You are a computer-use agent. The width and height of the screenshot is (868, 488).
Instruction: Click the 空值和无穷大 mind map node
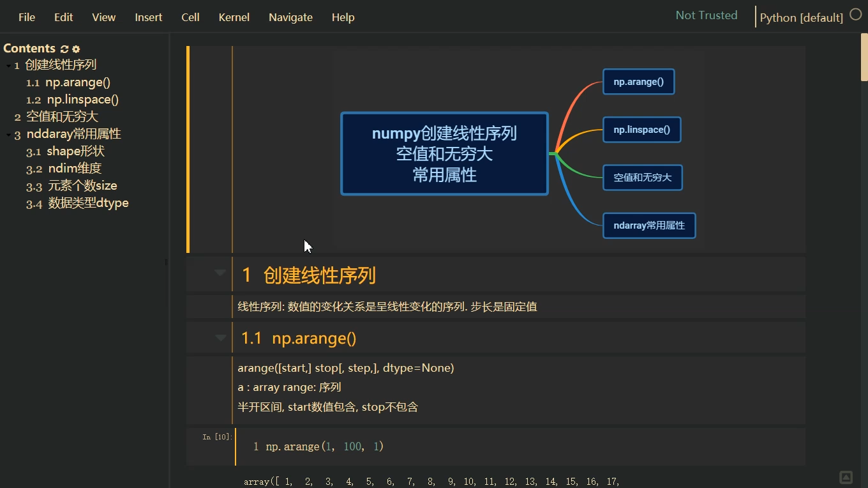(x=642, y=178)
